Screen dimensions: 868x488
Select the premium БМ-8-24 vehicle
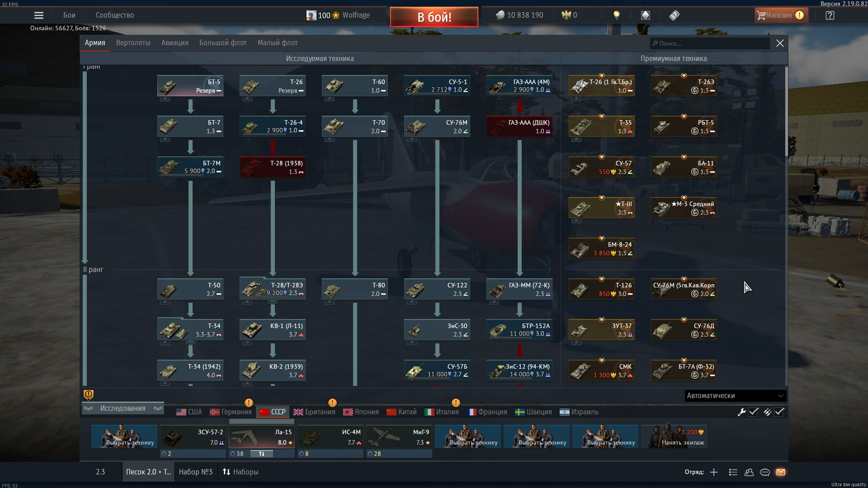[x=602, y=249]
